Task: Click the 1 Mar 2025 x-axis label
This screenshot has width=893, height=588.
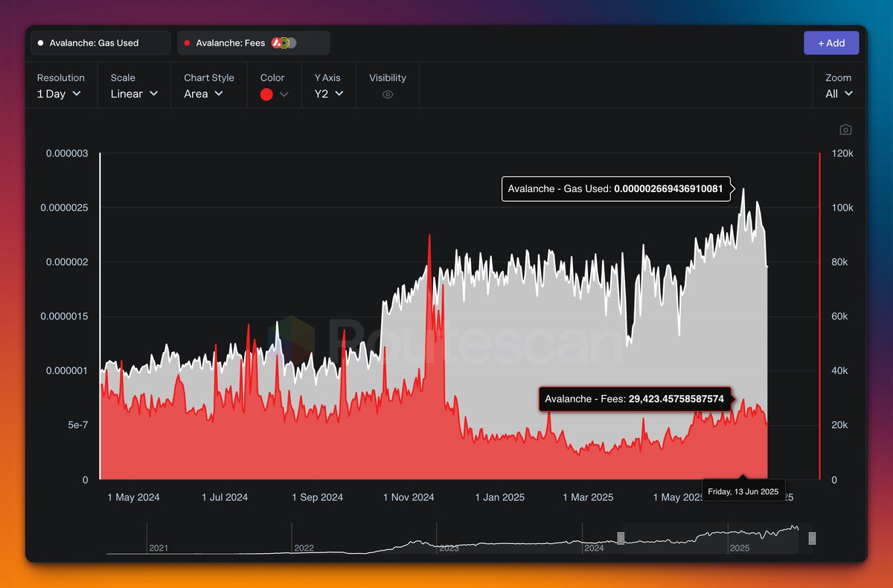Action: pyautogui.click(x=588, y=497)
